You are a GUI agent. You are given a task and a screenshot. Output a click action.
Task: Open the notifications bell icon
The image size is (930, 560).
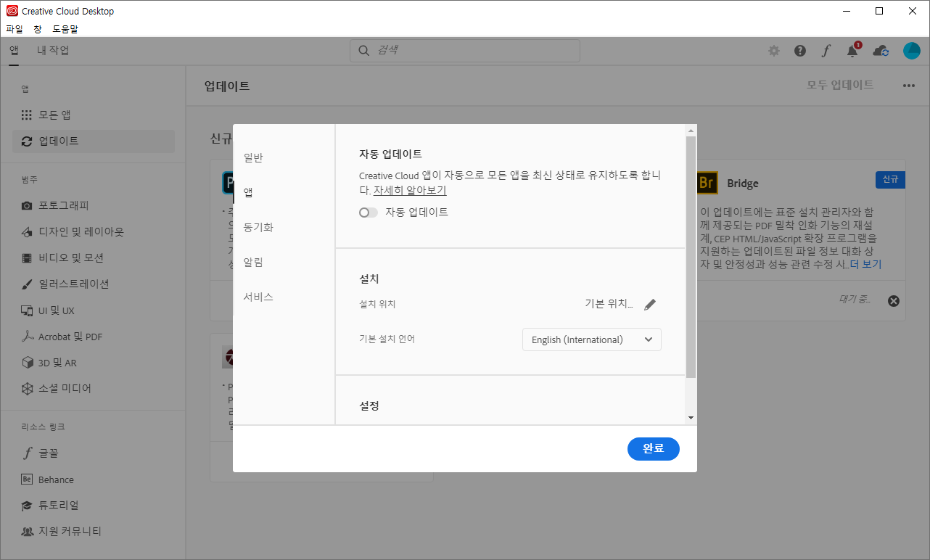coord(852,51)
